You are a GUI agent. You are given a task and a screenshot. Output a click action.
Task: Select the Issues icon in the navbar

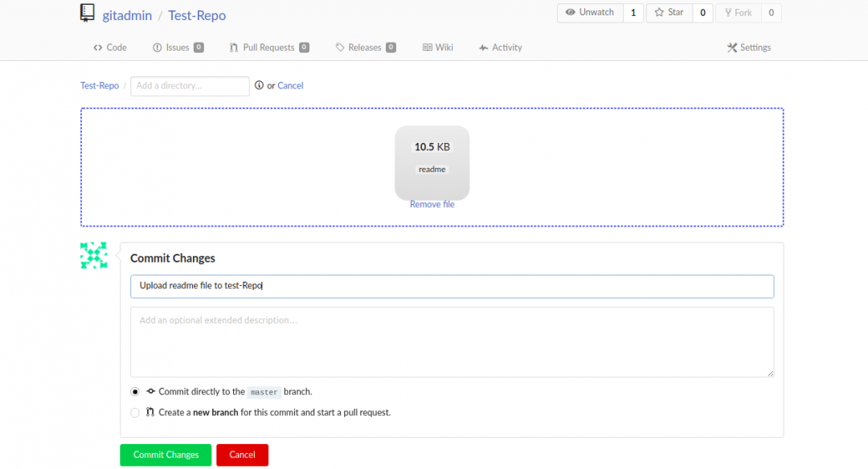pos(158,47)
